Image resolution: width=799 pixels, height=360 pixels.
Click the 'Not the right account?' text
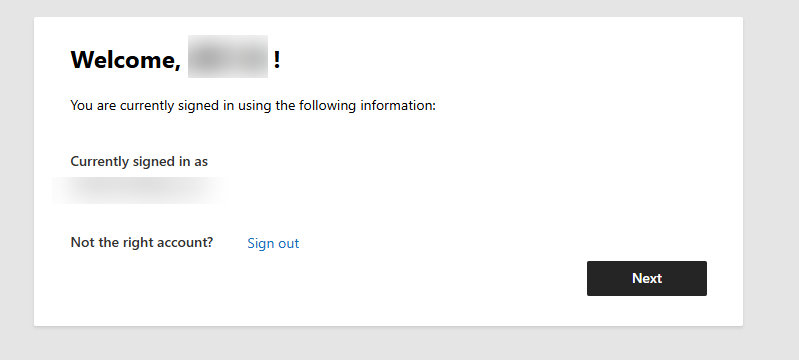coord(142,242)
